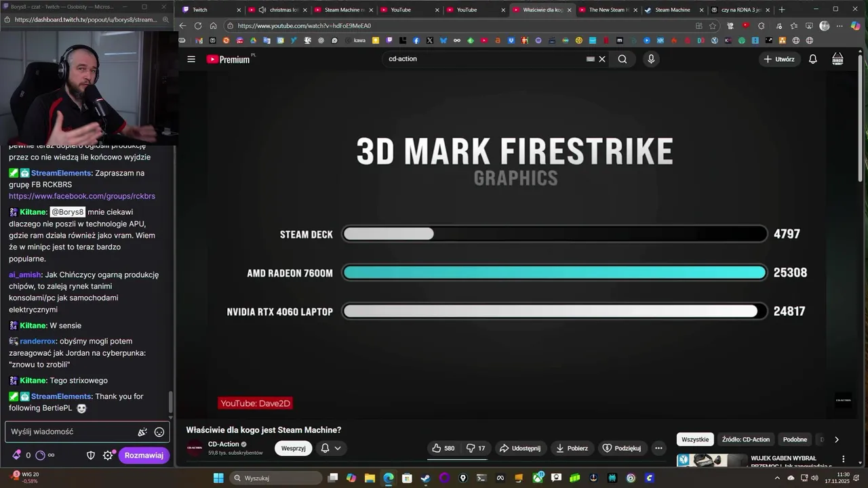Open the channel points infinity balance
The image size is (868, 488).
45,455
